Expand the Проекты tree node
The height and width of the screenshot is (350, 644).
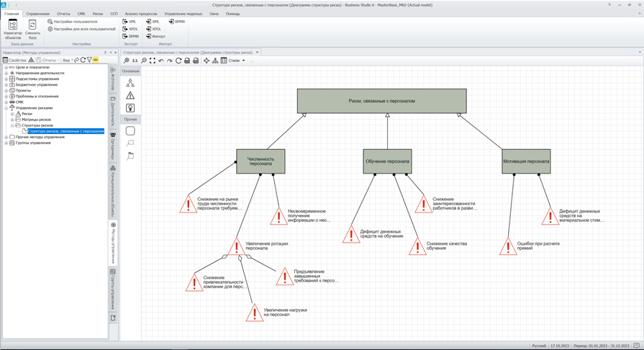[6, 90]
